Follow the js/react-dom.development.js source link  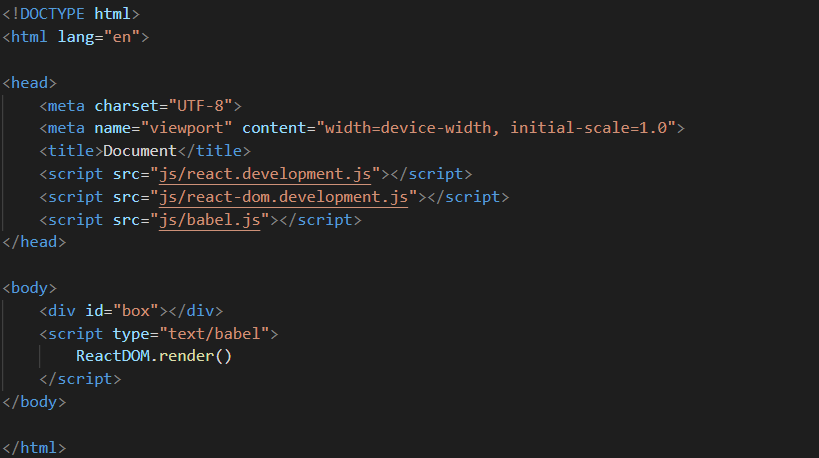(x=283, y=196)
